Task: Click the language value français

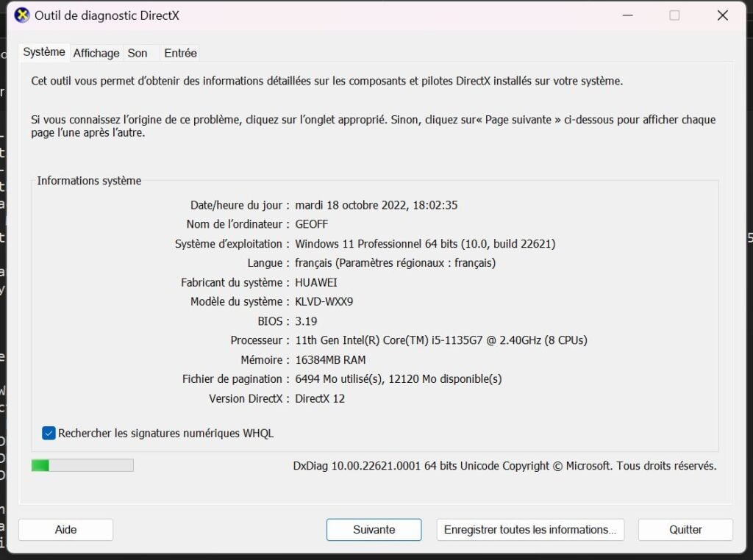Action: (395, 263)
